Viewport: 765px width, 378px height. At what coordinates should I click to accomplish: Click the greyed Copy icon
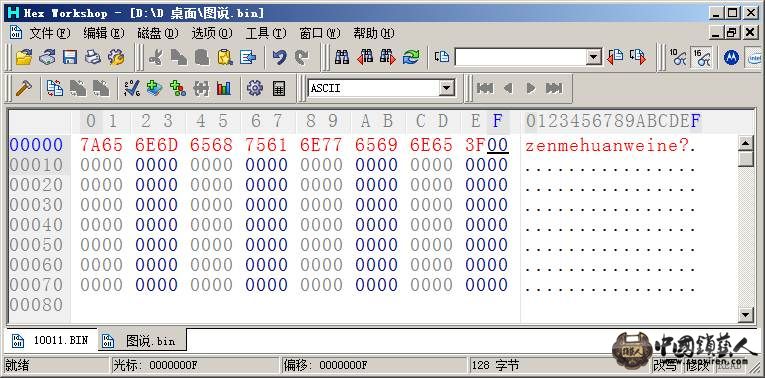click(x=179, y=58)
